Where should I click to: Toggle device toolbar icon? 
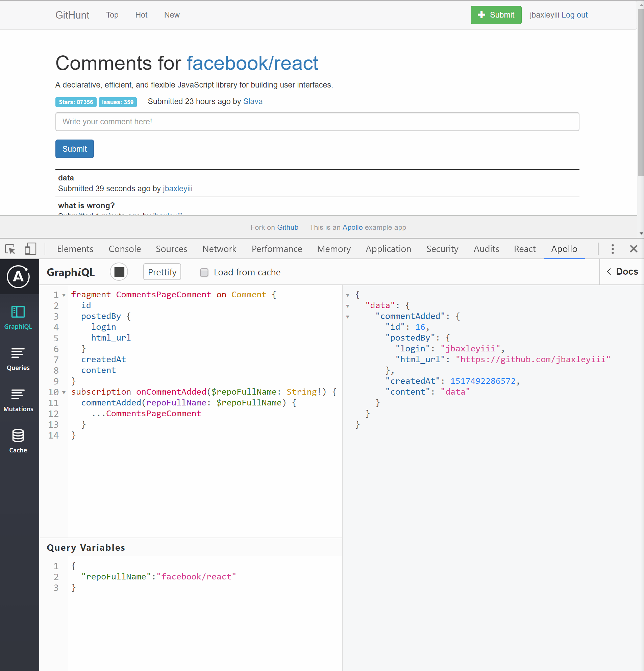(30, 249)
